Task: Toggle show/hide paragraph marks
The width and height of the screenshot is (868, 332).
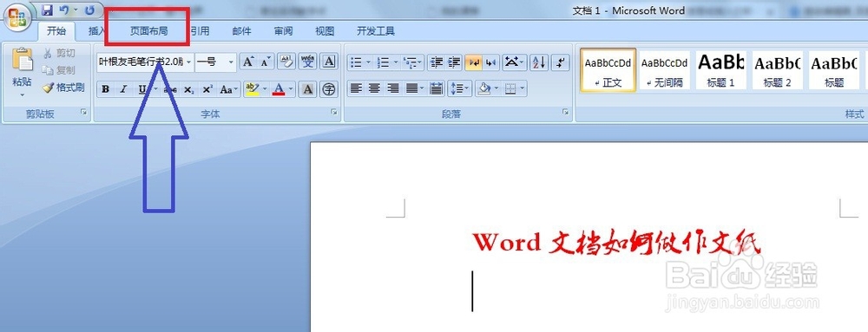Action: 561,62
